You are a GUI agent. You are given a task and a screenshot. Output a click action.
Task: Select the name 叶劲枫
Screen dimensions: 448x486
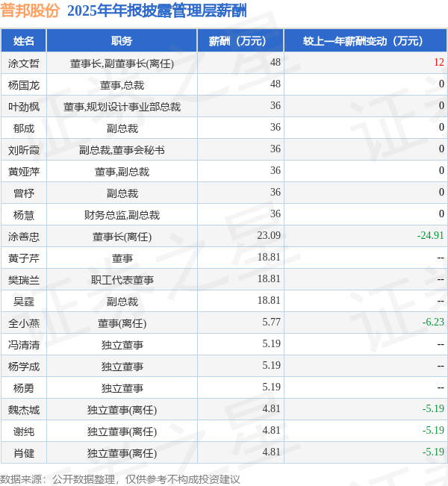coord(24,107)
